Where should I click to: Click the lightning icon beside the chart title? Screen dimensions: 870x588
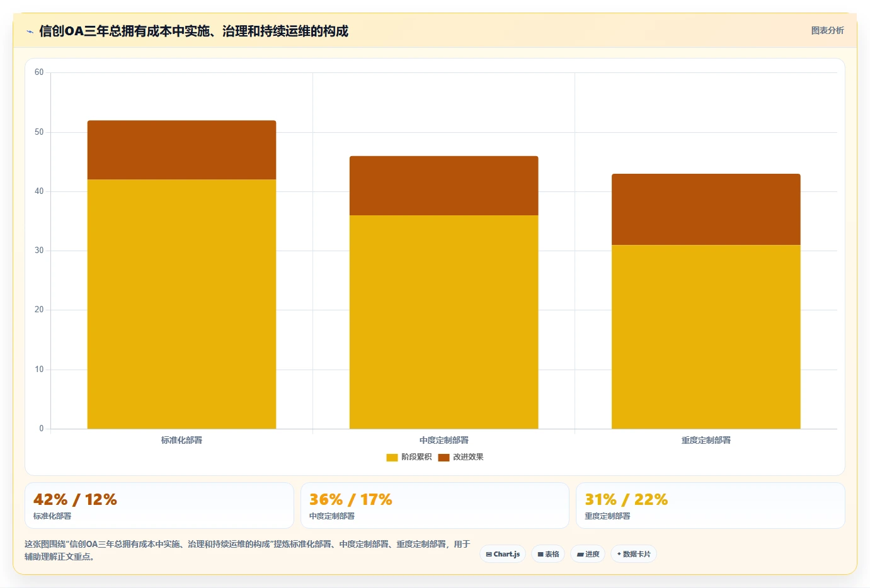(x=30, y=31)
